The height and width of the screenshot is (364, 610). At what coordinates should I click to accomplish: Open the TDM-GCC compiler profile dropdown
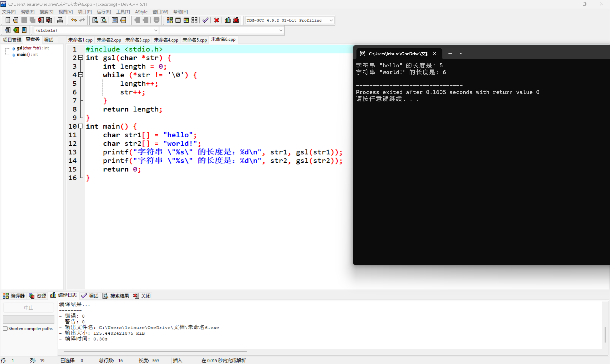click(331, 20)
